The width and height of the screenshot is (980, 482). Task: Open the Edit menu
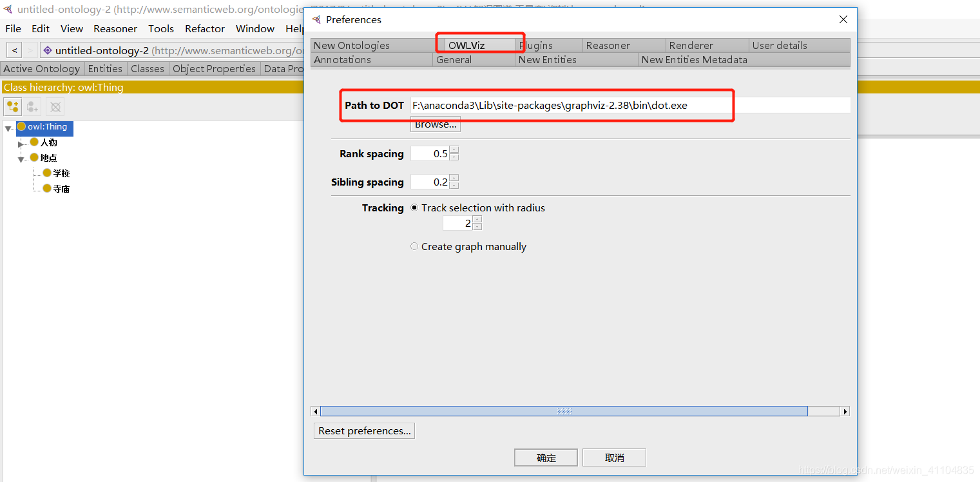click(x=41, y=28)
